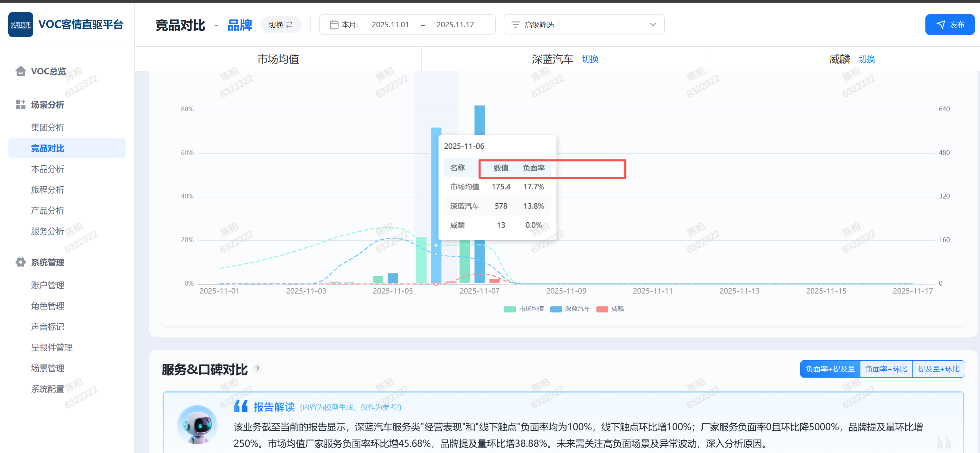Click the red 威麟 legend color swatch
Viewport: 980px width, 453px height.
(x=602, y=309)
